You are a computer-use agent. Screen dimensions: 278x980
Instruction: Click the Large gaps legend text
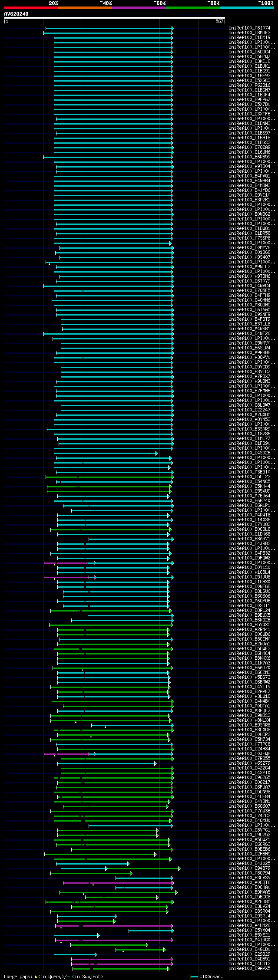(53, 976)
